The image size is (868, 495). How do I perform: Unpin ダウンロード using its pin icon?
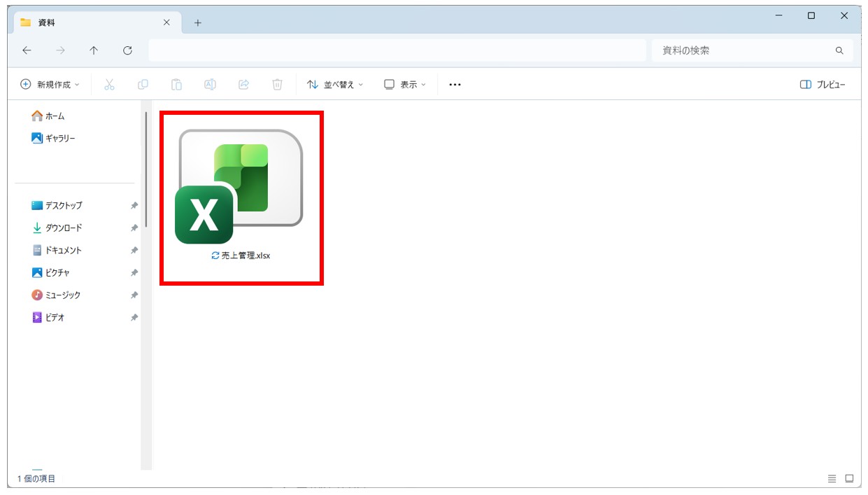pos(134,228)
